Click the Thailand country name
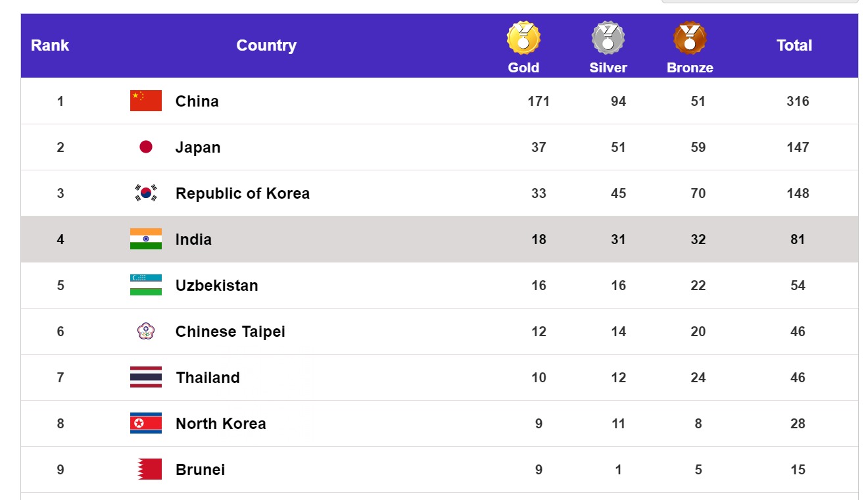This screenshot has width=868, height=500. click(x=208, y=378)
